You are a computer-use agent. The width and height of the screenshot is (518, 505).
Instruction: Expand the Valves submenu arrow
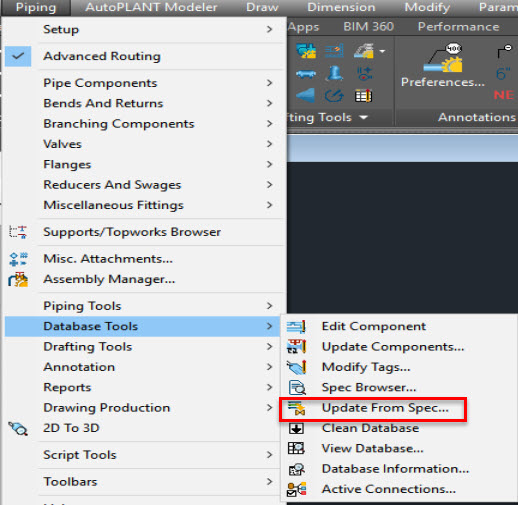[x=270, y=144]
